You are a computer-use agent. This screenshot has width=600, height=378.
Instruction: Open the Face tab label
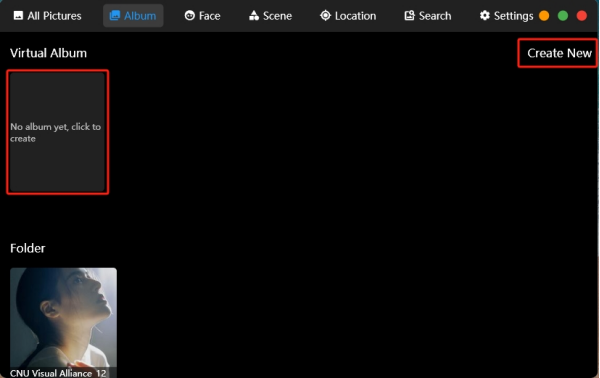[x=210, y=16]
